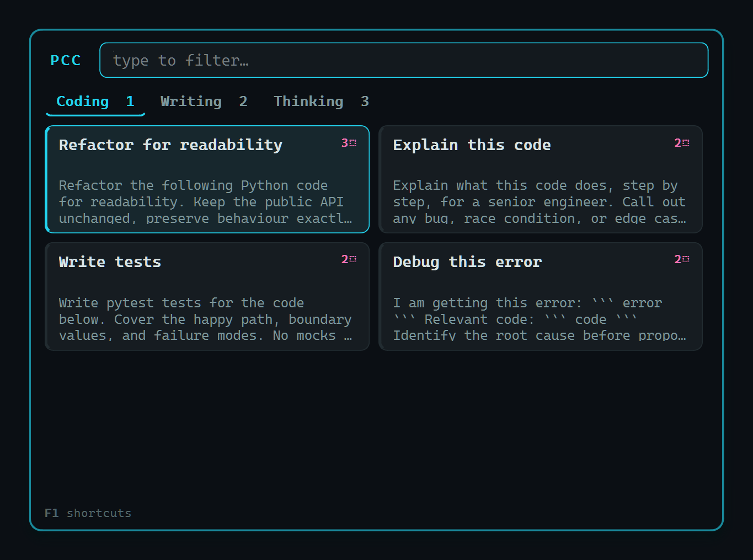Click the 'Explain what this code does' description
Image resolution: width=753 pixels, height=560 pixels.
[x=540, y=202]
